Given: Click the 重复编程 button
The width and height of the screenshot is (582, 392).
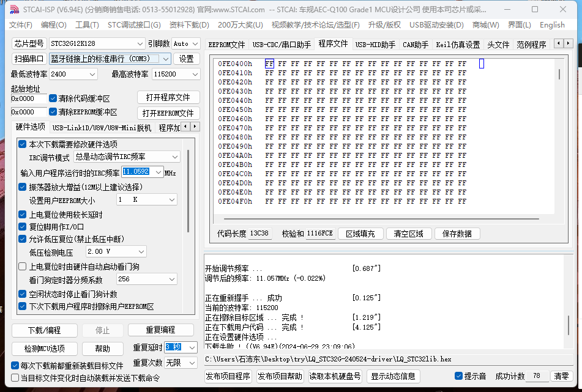Looking at the screenshot, I should click(x=161, y=330).
